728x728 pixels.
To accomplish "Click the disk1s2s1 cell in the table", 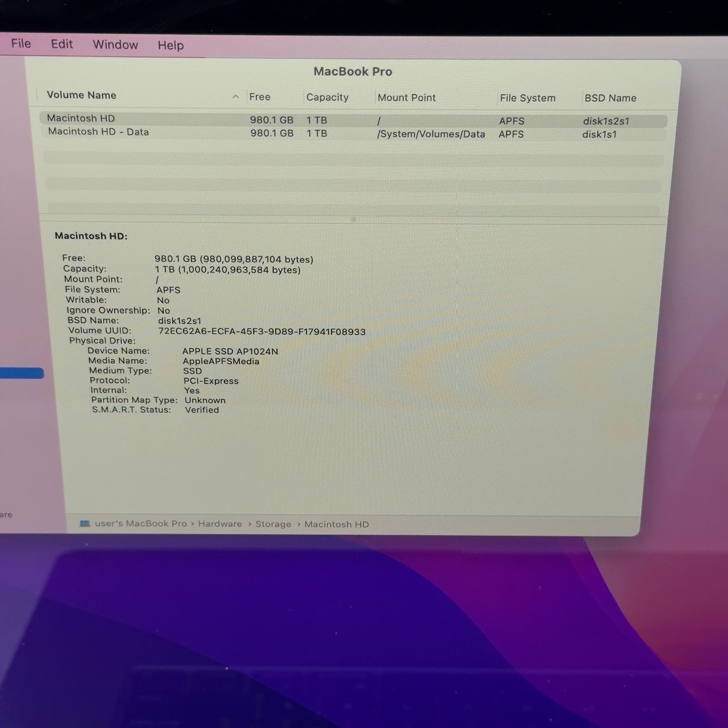I will tap(606, 121).
